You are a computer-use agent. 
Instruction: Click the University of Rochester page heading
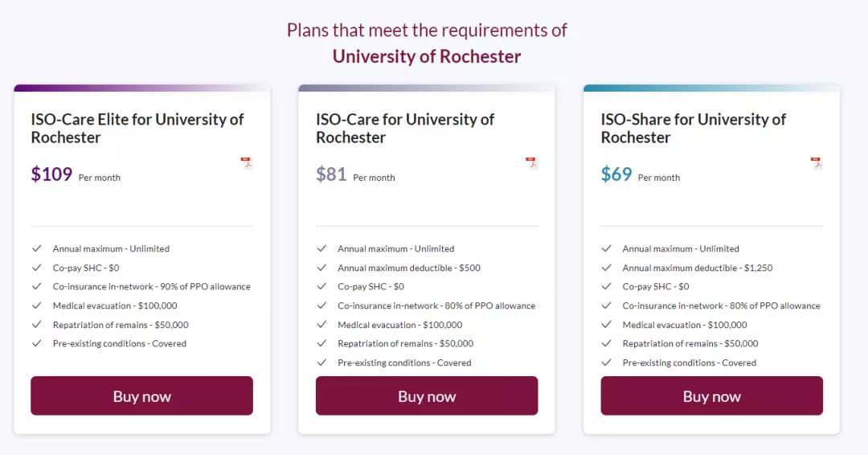point(427,56)
